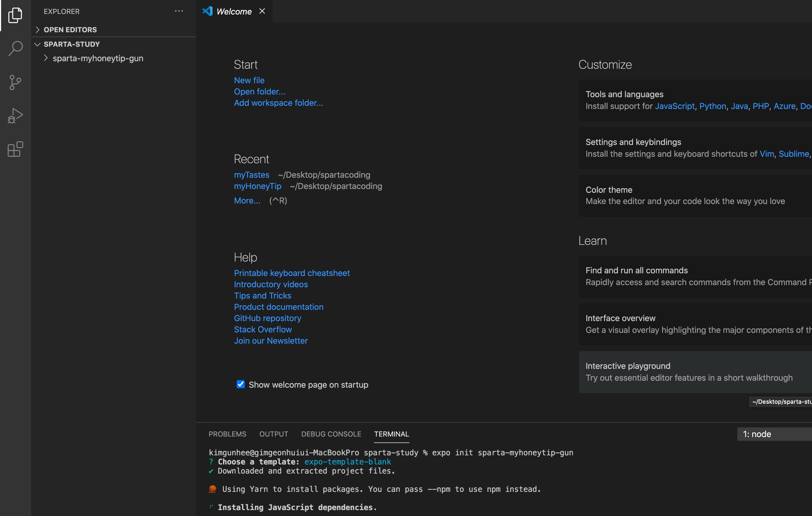Collapse the SPARTA-STUDY folder section
Viewport: 812px width, 516px height.
click(x=71, y=44)
